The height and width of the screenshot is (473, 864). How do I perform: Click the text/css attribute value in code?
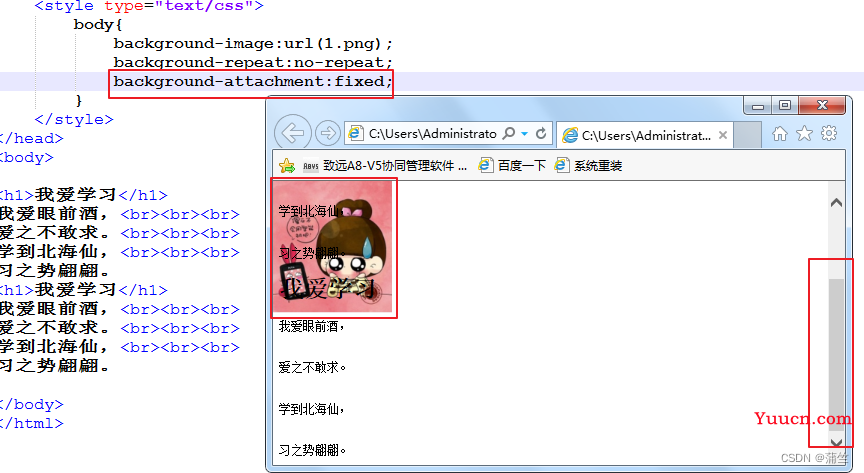pyautogui.click(x=204, y=6)
